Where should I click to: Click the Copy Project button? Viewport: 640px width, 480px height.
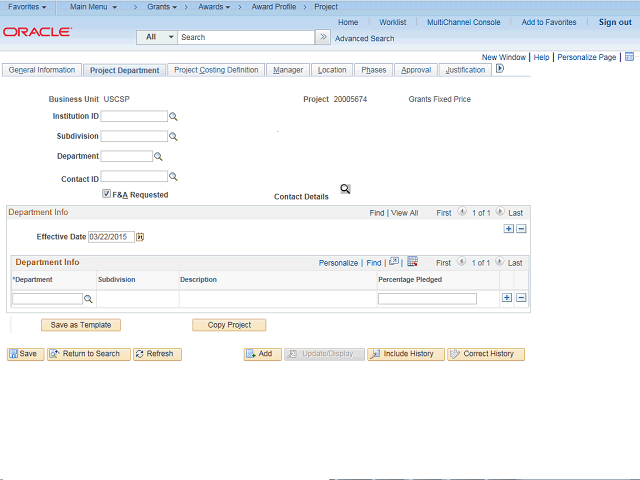tap(229, 325)
